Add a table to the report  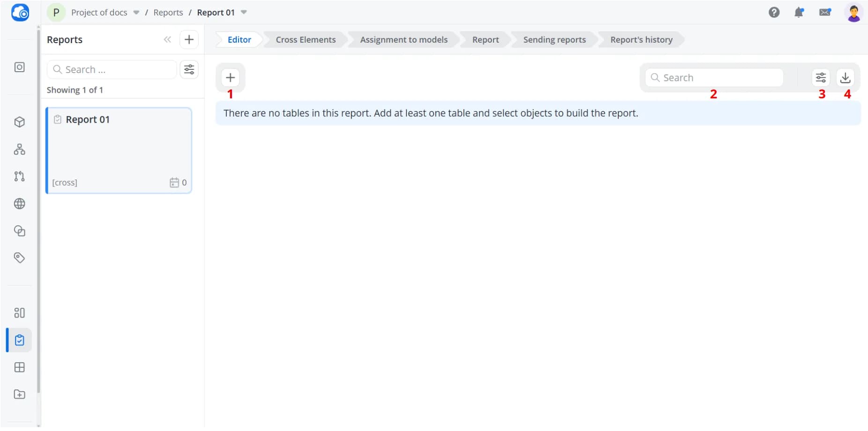(x=230, y=77)
